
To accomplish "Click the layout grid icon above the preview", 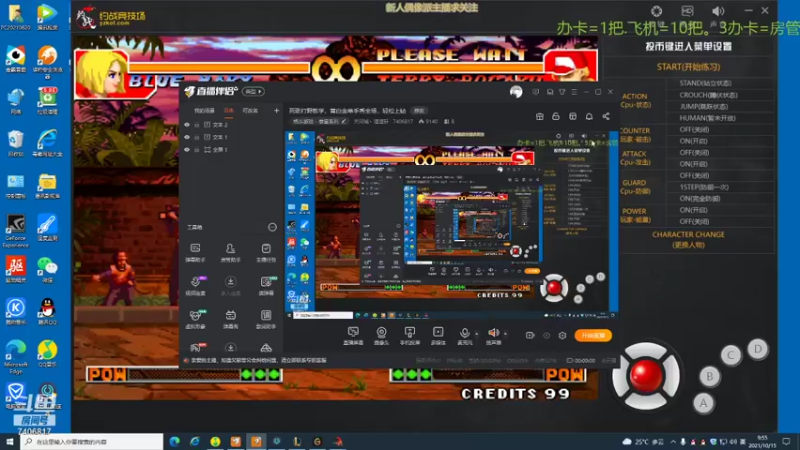I will pyautogui.click(x=572, y=116).
